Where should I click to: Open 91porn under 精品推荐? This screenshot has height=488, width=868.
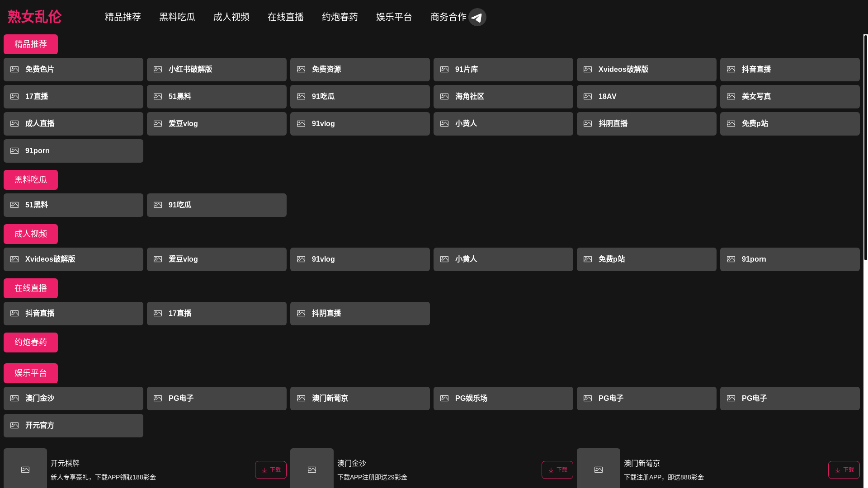(73, 151)
